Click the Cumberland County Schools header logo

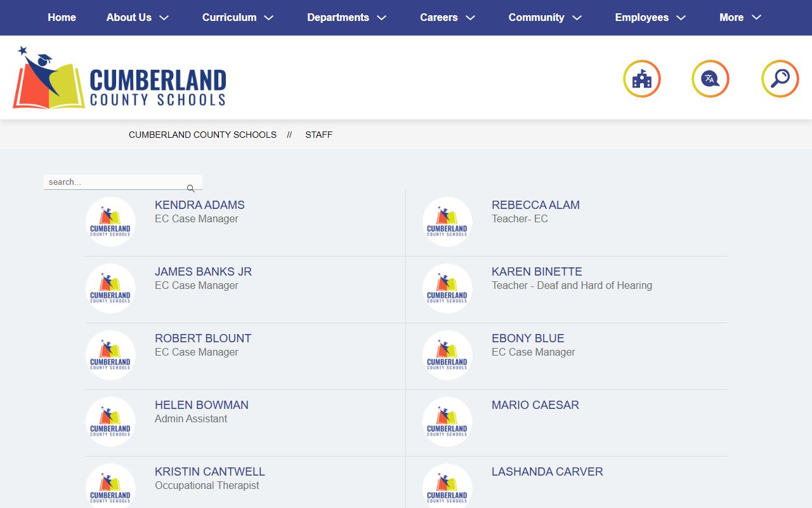click(119, 77)
